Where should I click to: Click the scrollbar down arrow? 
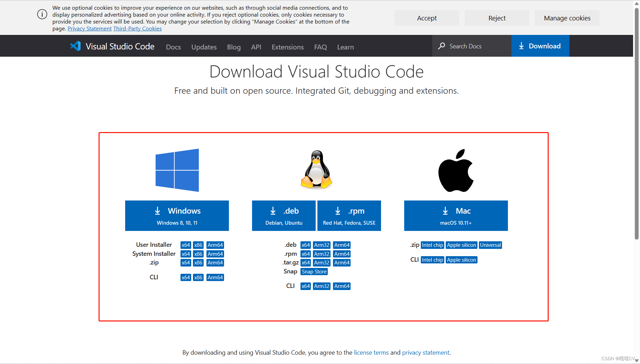pyautogui.click(x=637, y=361)
